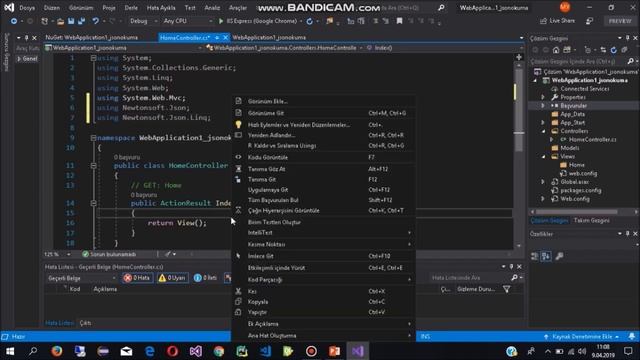Open PowerPoint from the taskbar
The image size is (640, 360).
[x=334, y=351]
